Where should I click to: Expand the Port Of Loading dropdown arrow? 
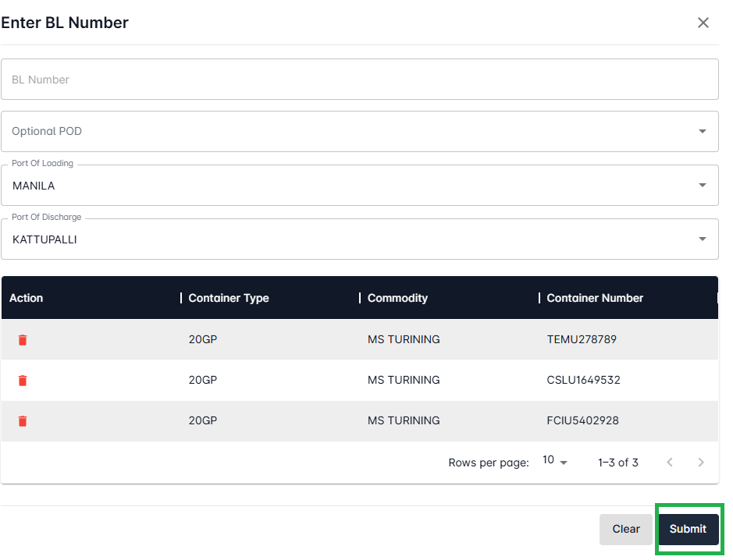pyautogui.click(x=702, y=186)
